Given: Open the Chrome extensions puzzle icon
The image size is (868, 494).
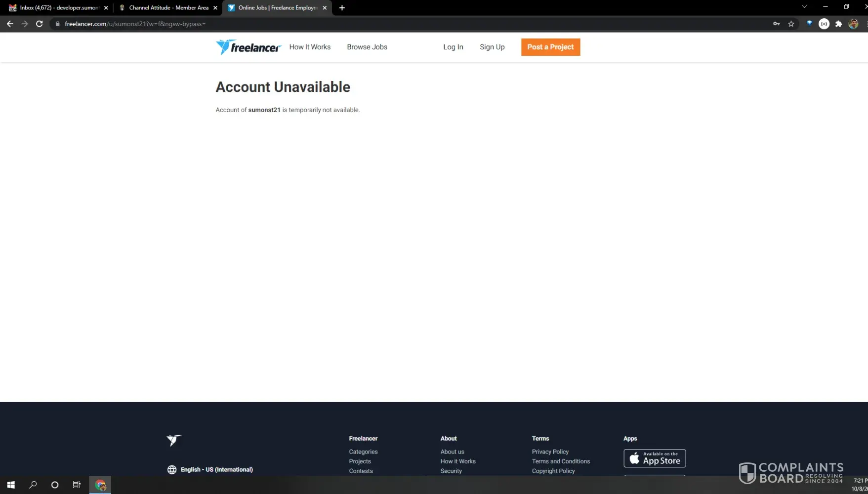Looking at the screenshot, I should click(838, 24).
